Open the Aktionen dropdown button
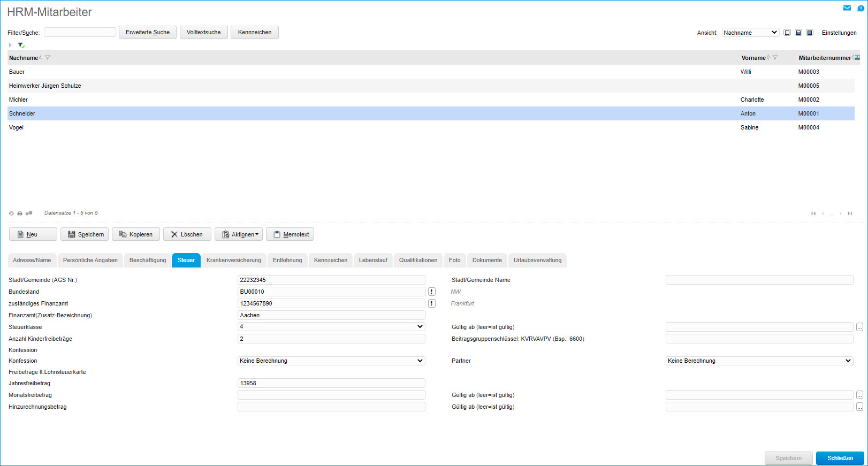The height and width of the screenshot is (466, 868). click(x=239, y=234)
